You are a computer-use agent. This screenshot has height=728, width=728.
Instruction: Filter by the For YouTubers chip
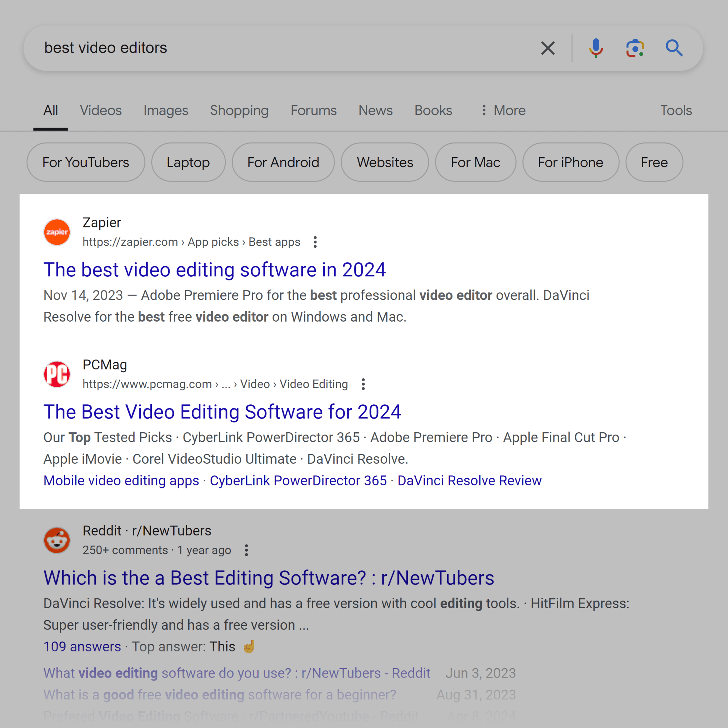[x=86, y=162]
